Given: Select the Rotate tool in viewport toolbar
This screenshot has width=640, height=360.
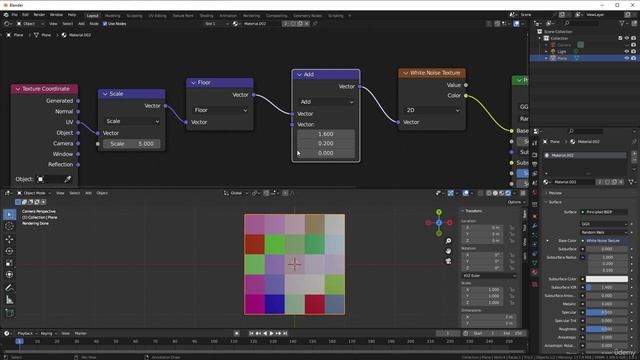Looking at the screenshot, I should [9, 251].
